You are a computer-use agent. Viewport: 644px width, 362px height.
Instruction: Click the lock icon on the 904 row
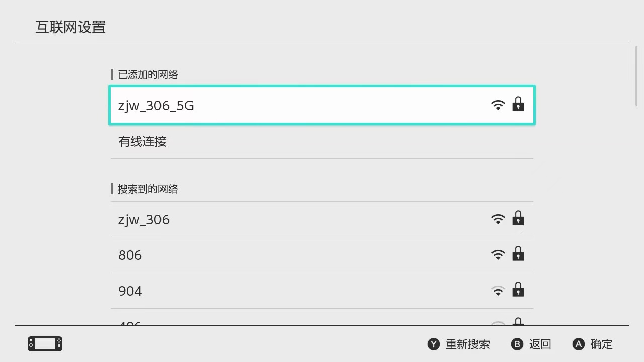(518, 290)
